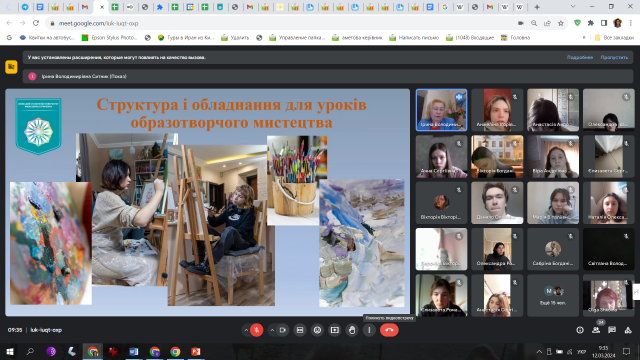
Task: Open Chrome profile avatar menu
Action: coord(618,23)
